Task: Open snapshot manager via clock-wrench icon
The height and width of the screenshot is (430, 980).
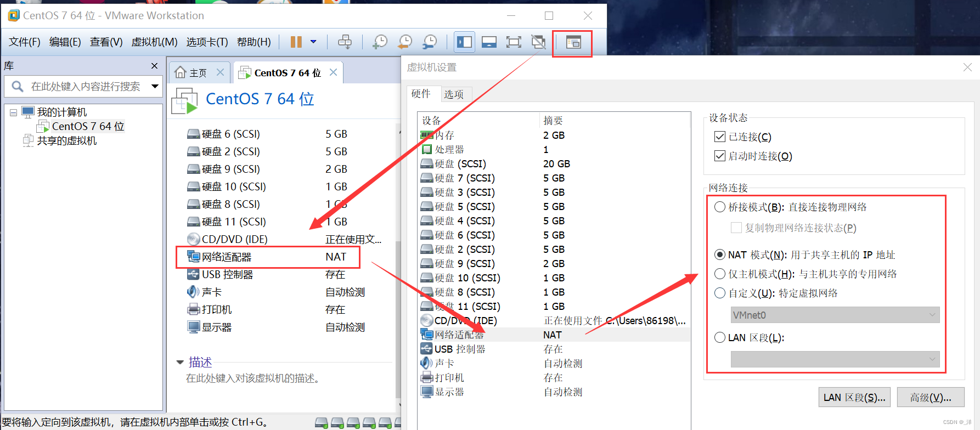Action: (x=430, y=42)
